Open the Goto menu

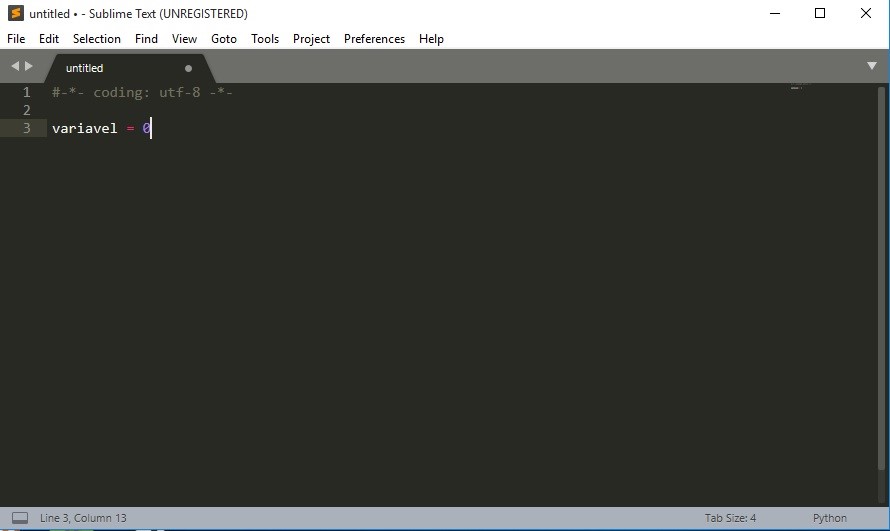point(224,39)
